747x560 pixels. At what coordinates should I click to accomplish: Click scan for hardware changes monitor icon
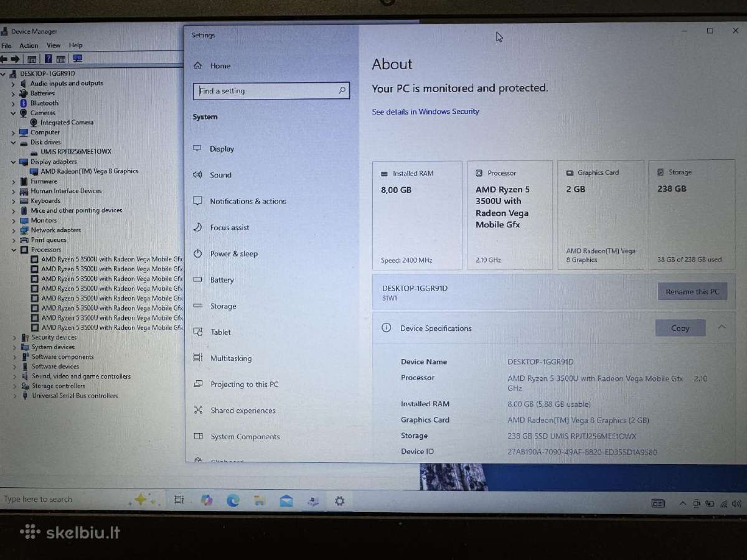[x=78, y=58]
